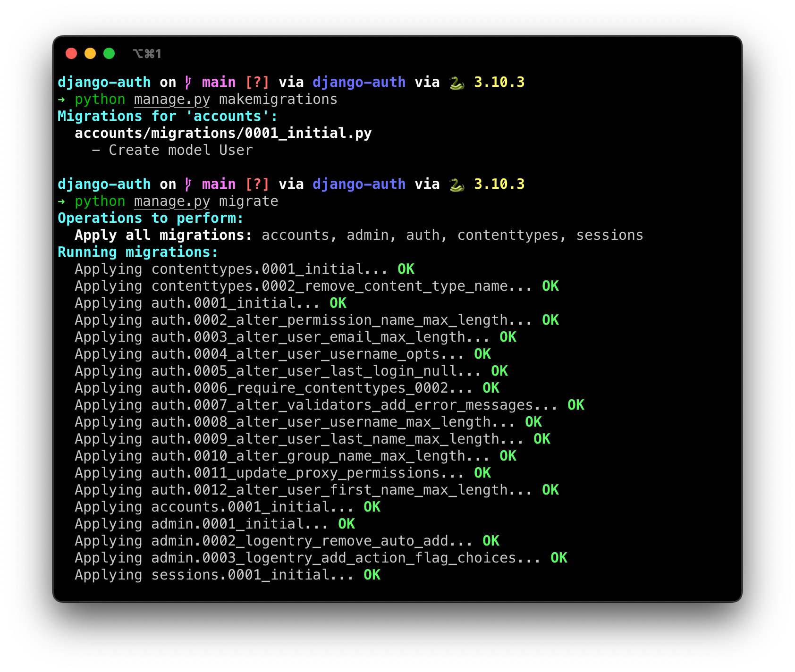The width and height of the screenshot is (795, 672).
Task: Click OK after auth.0012_alter_user_first_name_max_length
Action: (550, 490)
